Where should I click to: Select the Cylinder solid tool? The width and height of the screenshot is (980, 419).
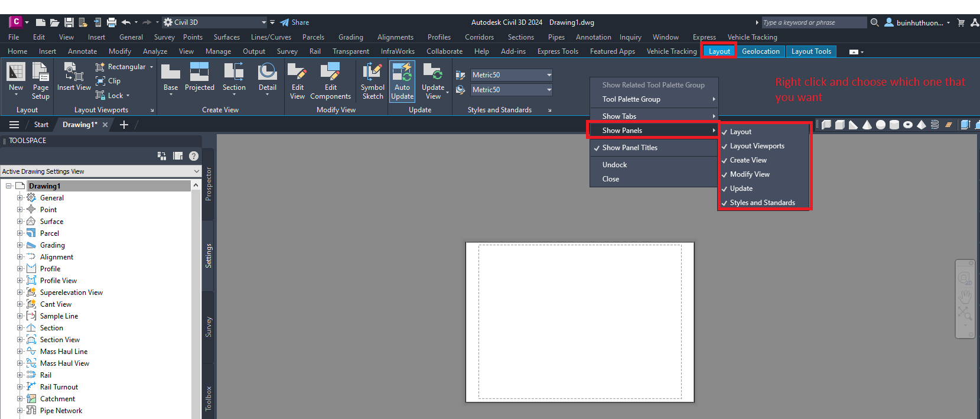click(894, 125)
